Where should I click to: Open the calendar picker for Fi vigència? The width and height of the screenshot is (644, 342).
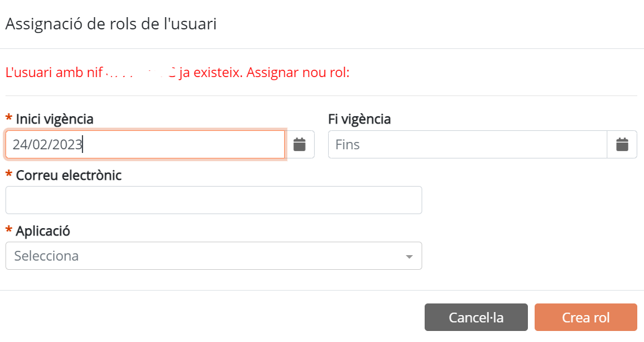point(622,144)
